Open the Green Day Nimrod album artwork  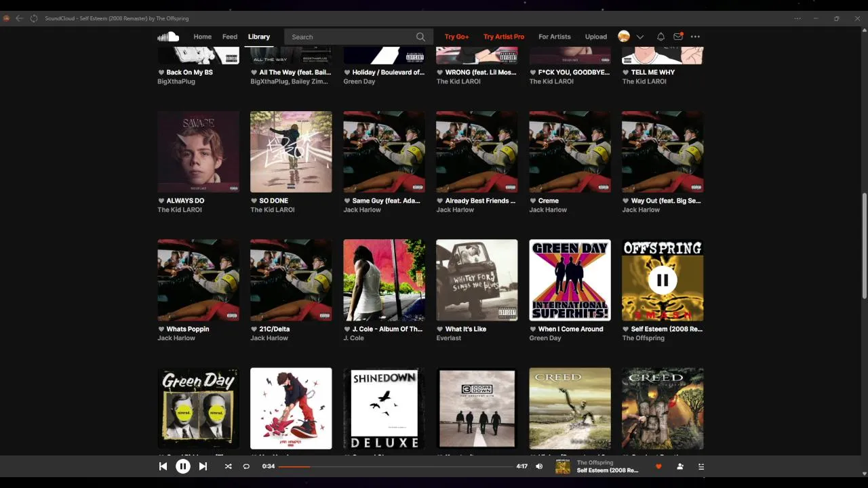point(198,408)
